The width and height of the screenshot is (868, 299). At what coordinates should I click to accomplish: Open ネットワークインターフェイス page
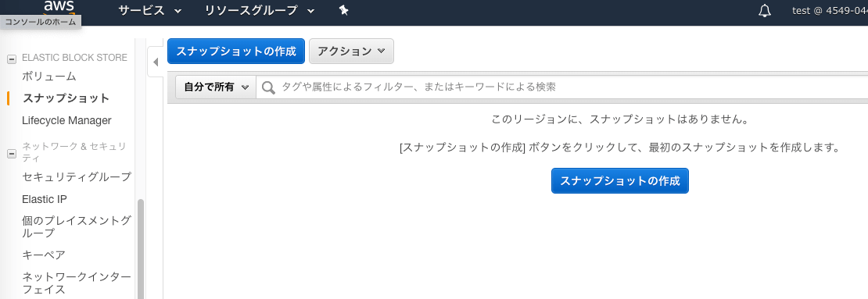(x=77, y=283)
